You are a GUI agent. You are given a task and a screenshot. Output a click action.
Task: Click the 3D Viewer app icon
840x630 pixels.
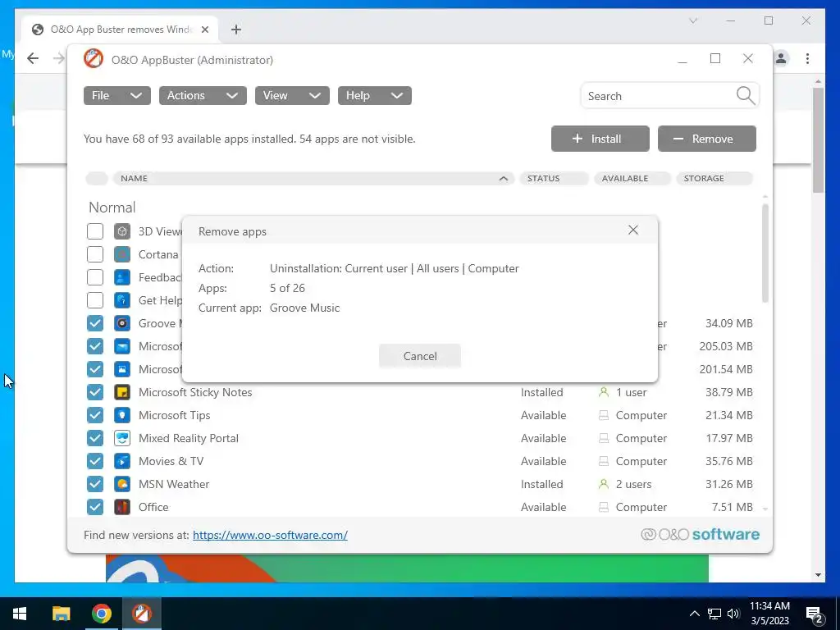122,231
